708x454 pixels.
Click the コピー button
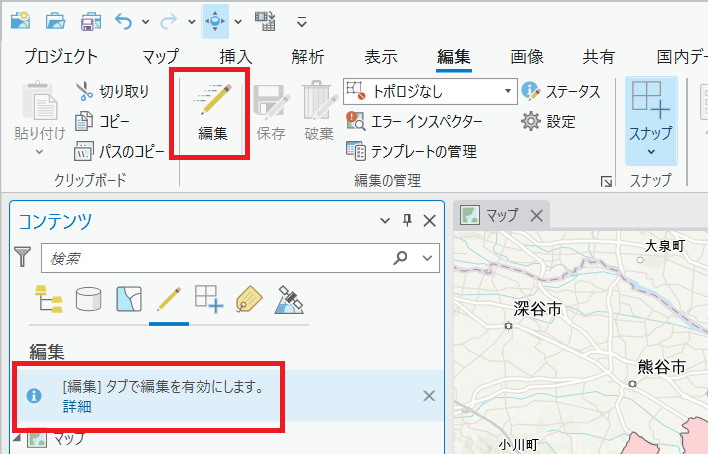(x=102, y=121)
